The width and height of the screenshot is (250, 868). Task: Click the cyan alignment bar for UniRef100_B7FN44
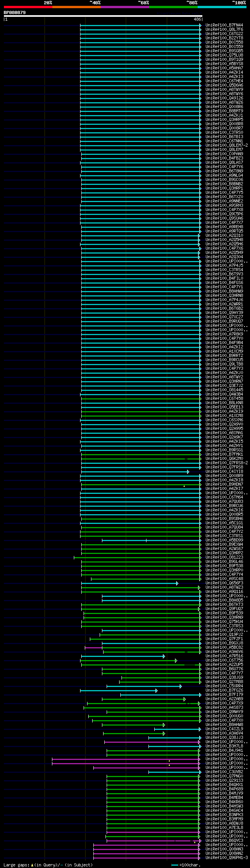tap(141, 25)
